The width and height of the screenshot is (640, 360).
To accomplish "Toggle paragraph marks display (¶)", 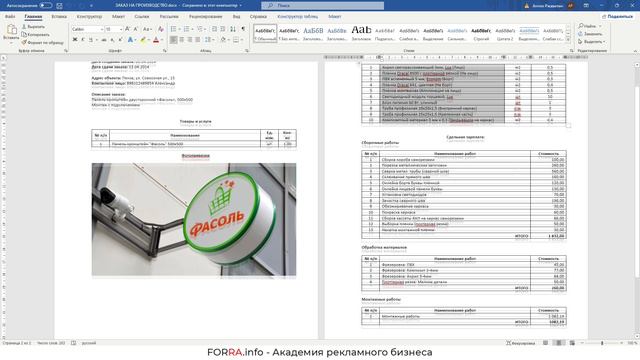I will (x=243, y=29).
